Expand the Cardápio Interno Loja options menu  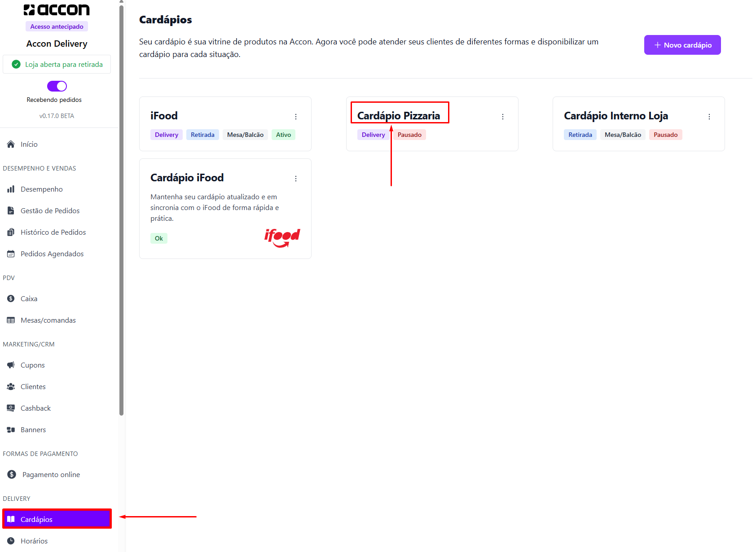tap(709, 117)
